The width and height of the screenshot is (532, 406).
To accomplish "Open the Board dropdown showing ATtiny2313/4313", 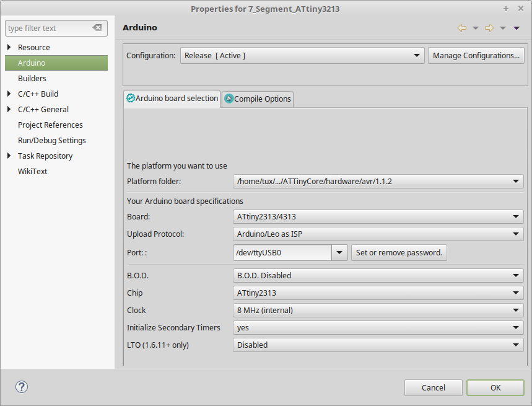I will (378, 217).
